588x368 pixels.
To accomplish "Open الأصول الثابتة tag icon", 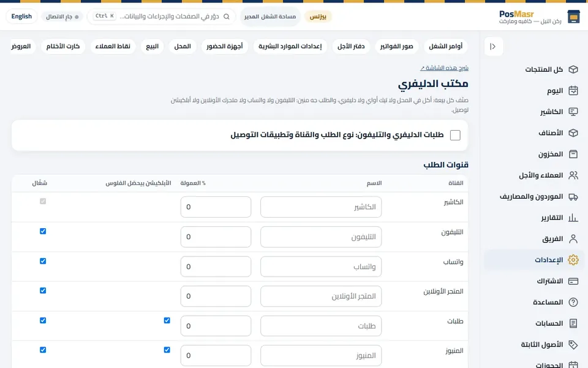I will coord(573,345).
